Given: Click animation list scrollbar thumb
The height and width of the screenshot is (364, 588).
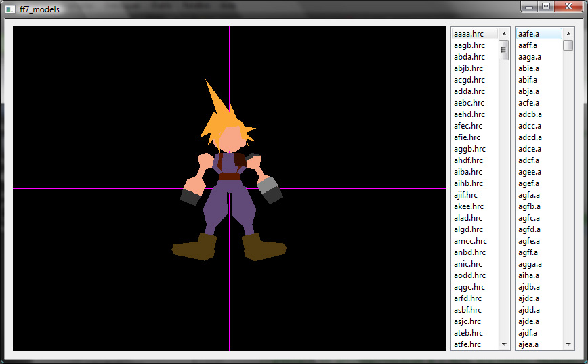Looking at the screenshot, I should (x=568, y=45).
